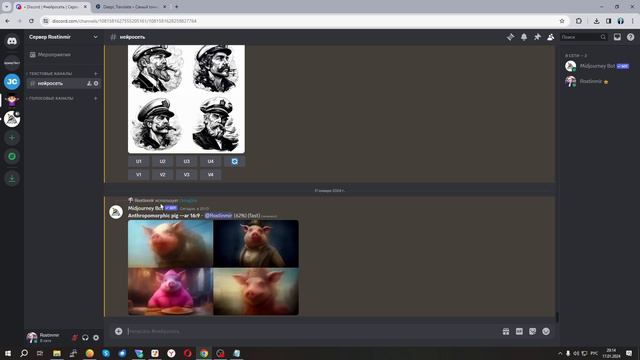Switch to the second browser tab
640x360 pixels.
(x=131, y=7)
